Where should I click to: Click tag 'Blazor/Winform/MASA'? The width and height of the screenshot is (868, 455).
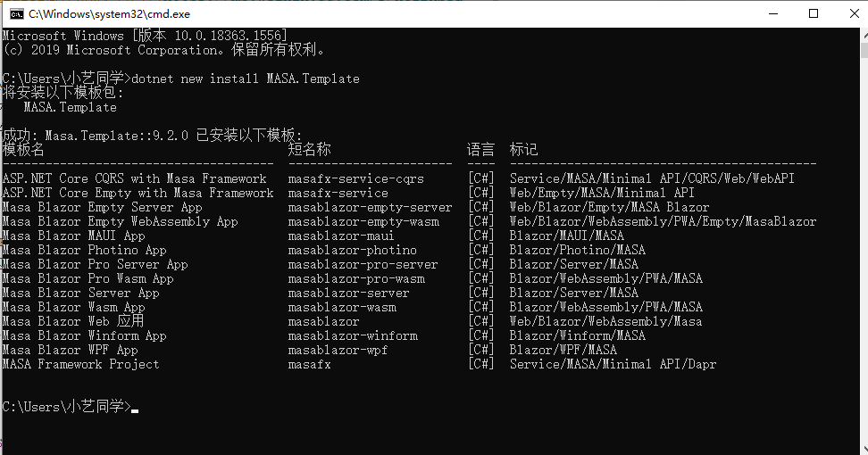(x=578, y=336)
